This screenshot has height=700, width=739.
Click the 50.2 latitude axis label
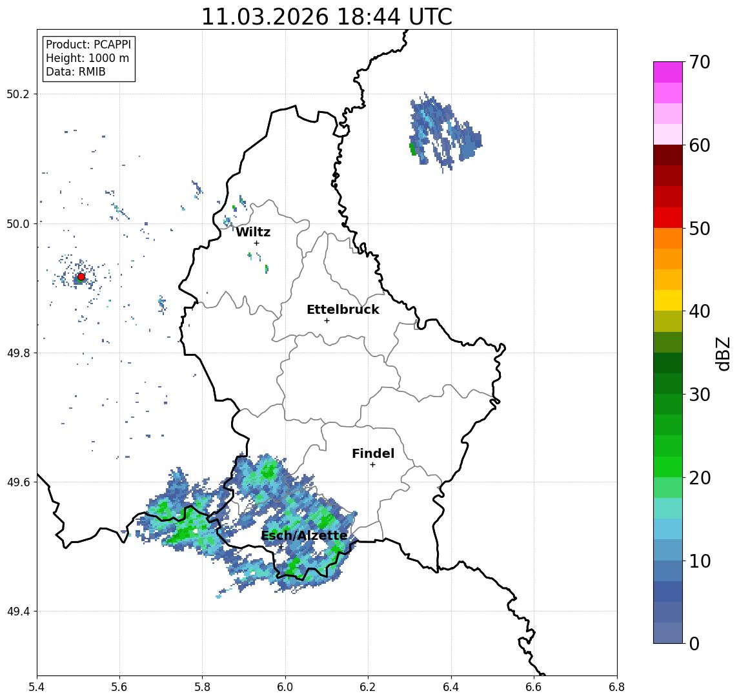pos(18,94)
